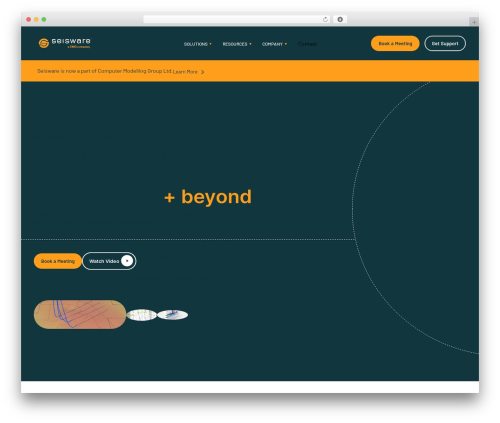Follow the Learn More banner link

tap(185, 72)
